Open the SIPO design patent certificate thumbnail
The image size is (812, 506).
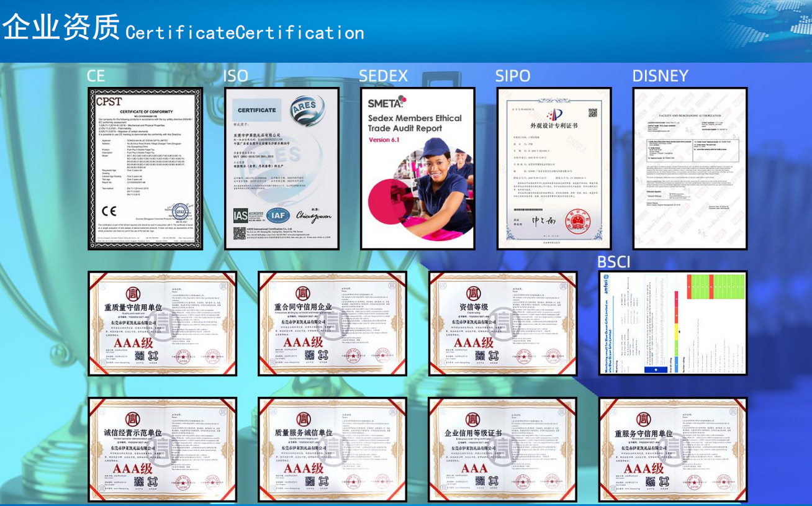554,169
